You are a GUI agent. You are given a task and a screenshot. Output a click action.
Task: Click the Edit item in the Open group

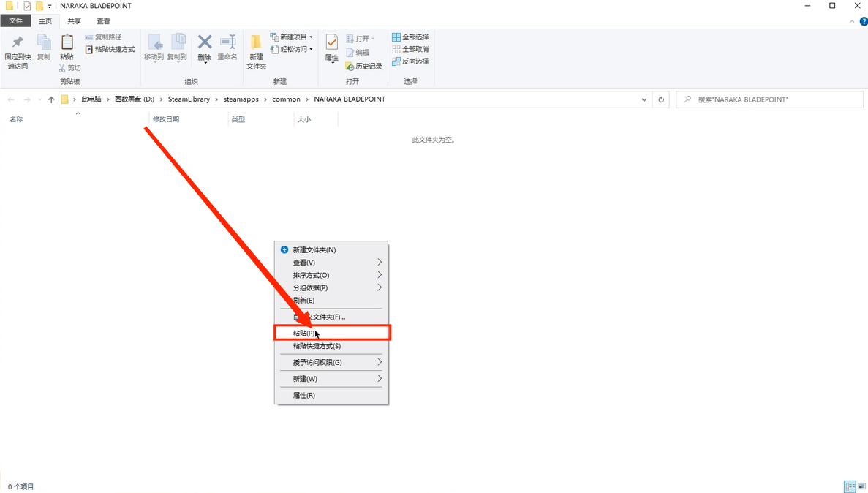(358, 52)
